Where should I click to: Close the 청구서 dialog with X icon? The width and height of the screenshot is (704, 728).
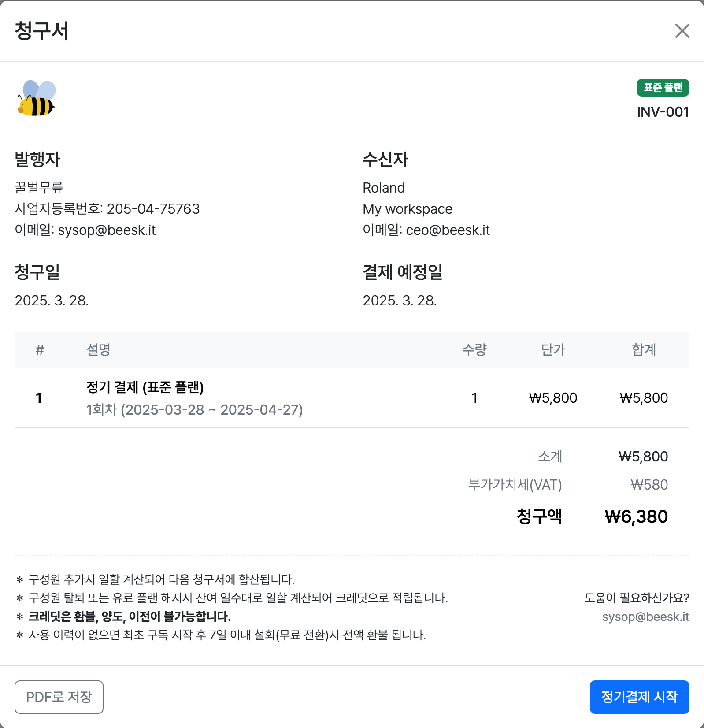pos(682,31)
